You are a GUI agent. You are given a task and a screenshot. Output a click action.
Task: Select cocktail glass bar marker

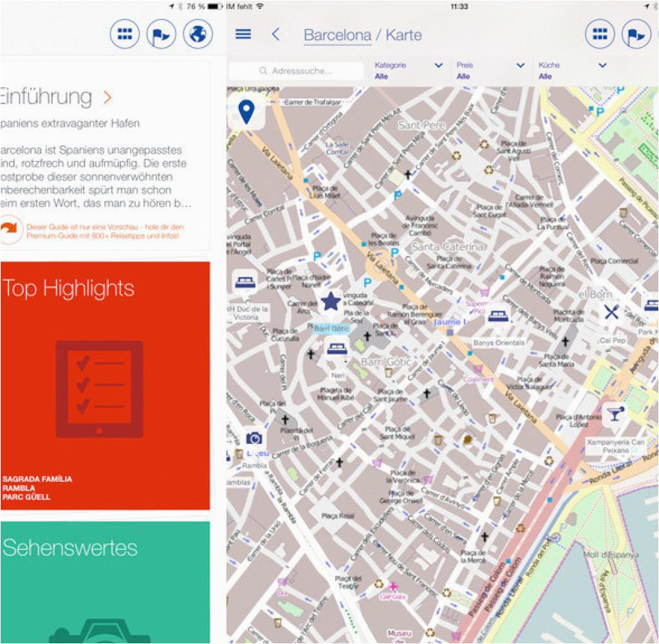pos(616,413)
